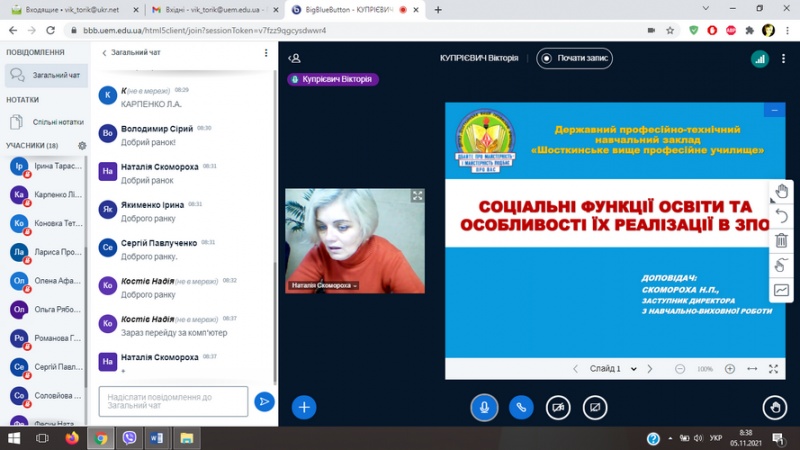Toggle the user list panel icon
This screenshot has width=800, height=450.
[294, 58]
